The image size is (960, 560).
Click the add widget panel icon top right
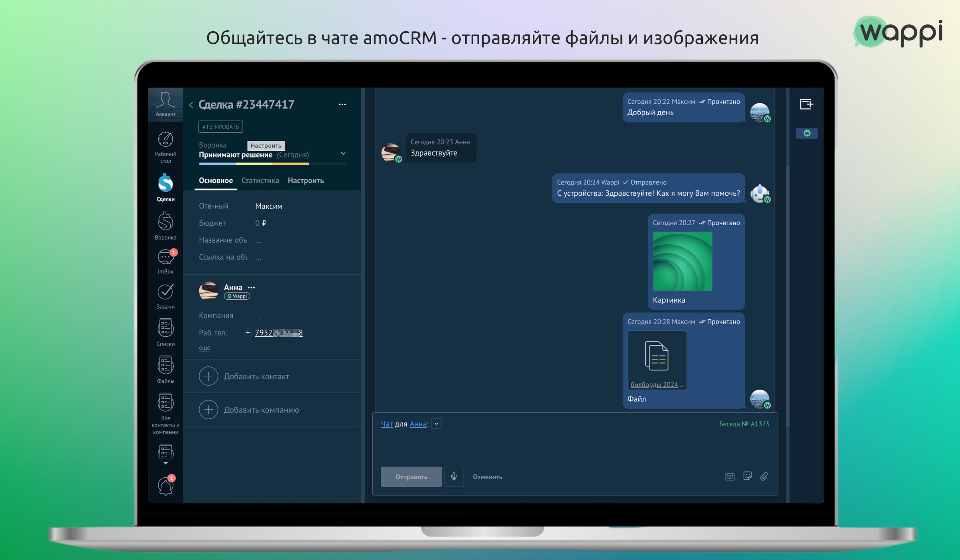coord(807,104)
